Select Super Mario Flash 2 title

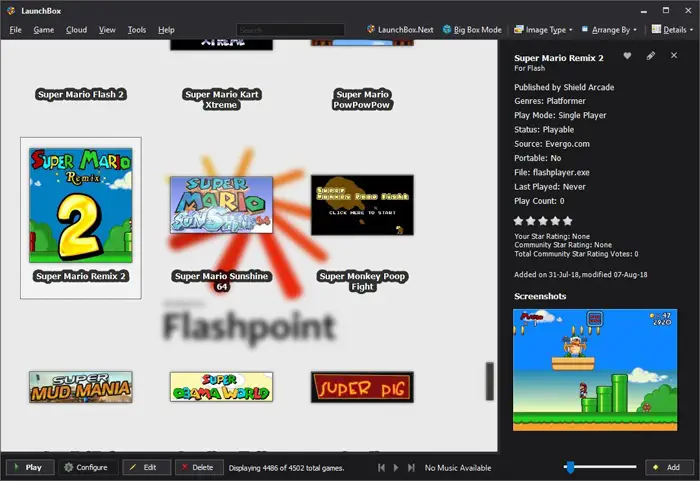point(81,94)
